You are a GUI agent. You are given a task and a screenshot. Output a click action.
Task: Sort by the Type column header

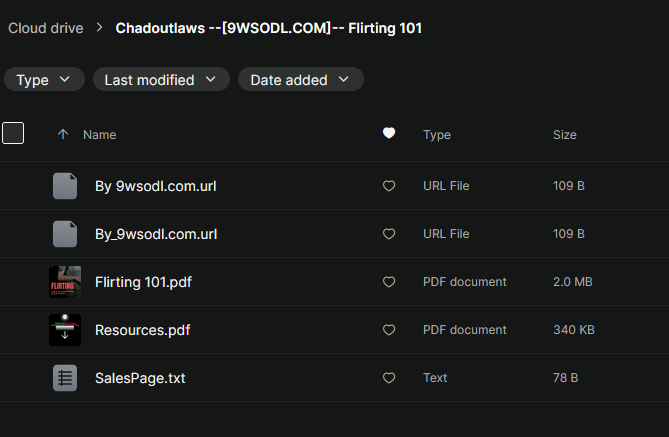coord(437,134)
